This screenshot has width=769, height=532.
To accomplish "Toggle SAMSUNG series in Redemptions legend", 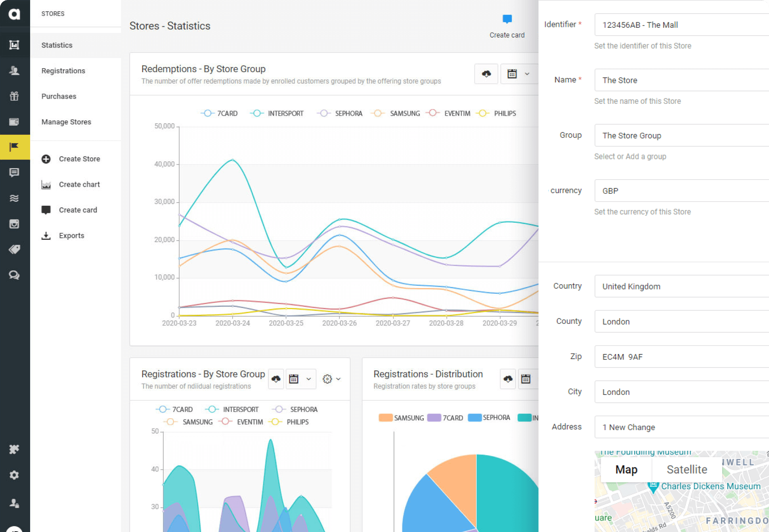I will pos(396,113).
